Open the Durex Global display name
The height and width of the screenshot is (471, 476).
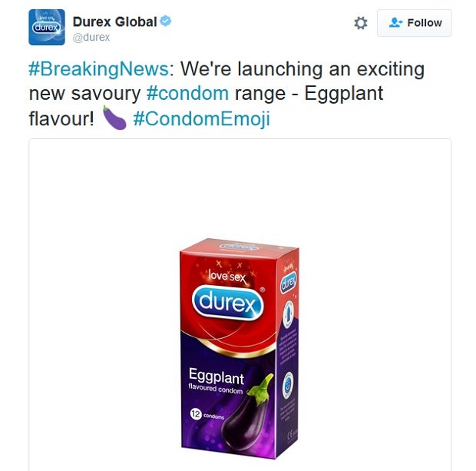(114, 22)
